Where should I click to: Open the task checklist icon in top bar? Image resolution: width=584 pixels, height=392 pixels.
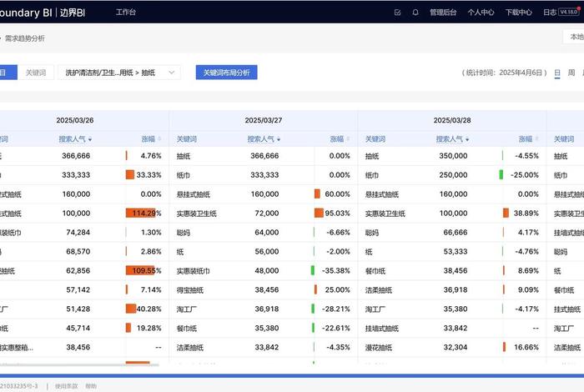pyautogui.click(x=397, y=13)
